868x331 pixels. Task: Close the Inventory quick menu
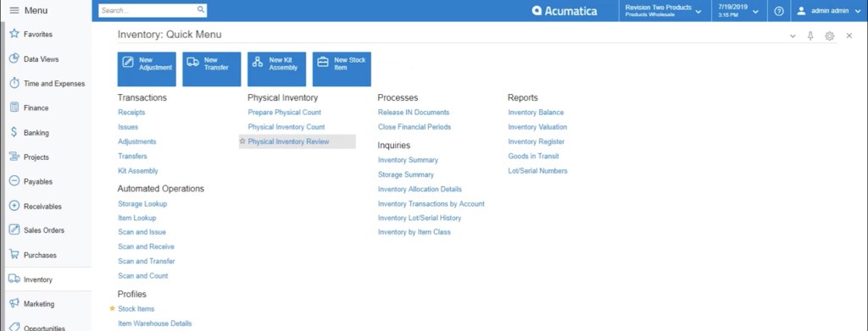[849, 36]
